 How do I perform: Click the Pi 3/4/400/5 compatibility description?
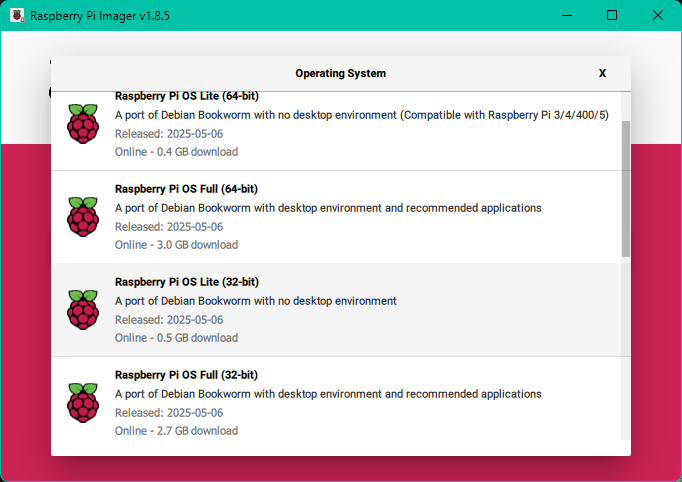pyautogui.click(x=361, y=115)
